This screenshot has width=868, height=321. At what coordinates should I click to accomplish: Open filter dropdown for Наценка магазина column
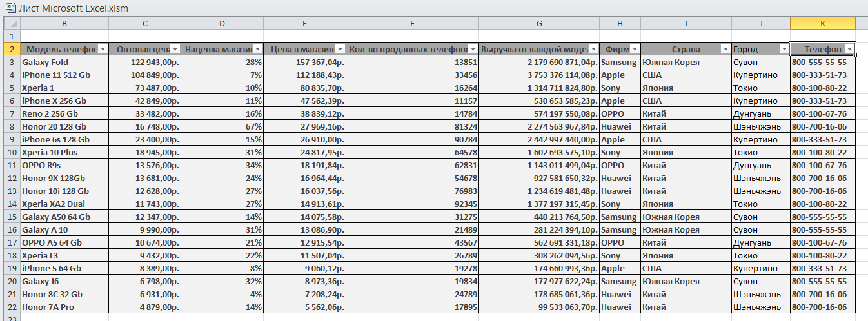[x=258, y=49]
